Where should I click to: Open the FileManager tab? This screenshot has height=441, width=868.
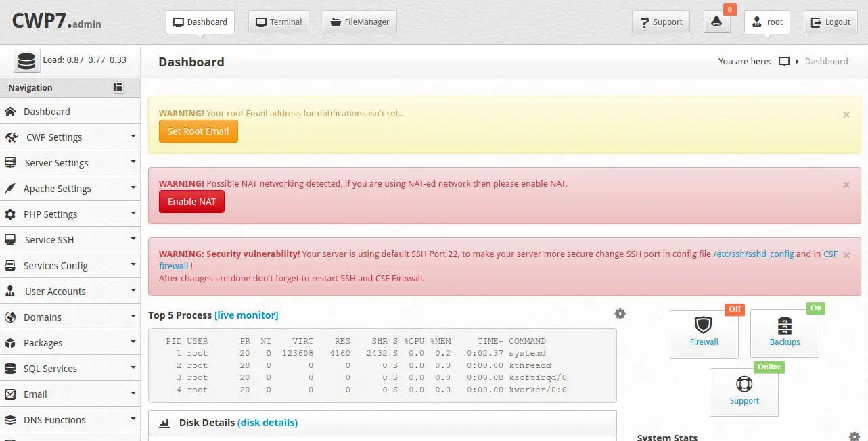click(360, 22)
